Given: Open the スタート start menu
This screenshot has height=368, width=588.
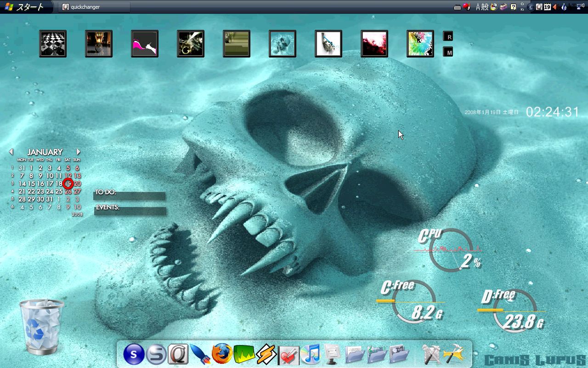Looking at the screenshot, I should pyautogui.click(x=26, y=7).
